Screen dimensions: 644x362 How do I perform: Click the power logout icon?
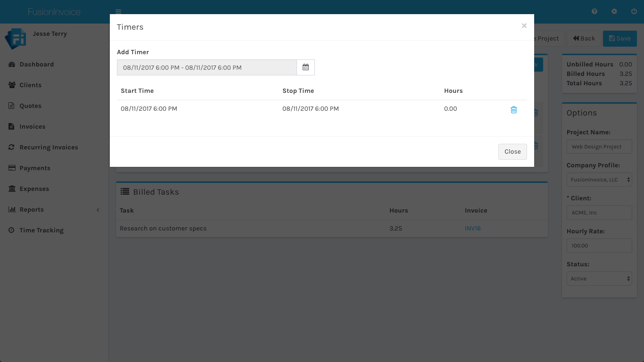coord(634,12)
